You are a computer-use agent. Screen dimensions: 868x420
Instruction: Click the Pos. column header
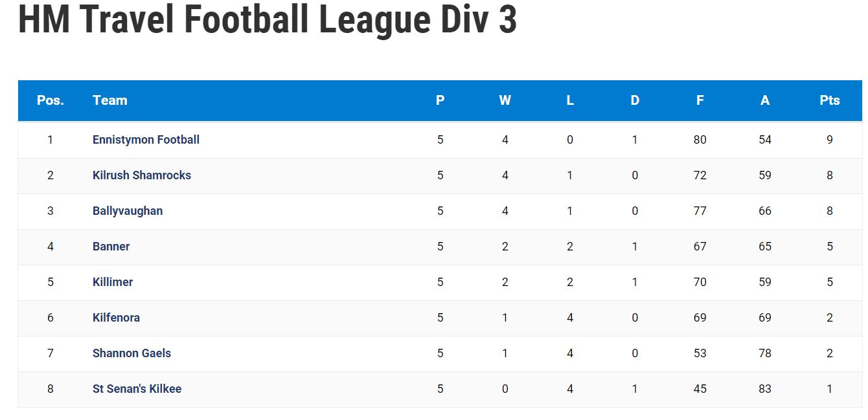[x=51, y=100]
